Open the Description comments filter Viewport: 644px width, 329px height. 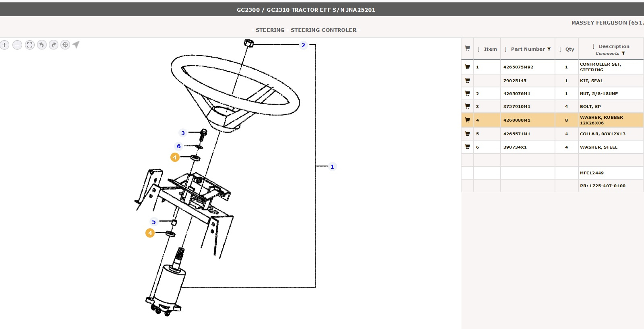pos(623,53)
